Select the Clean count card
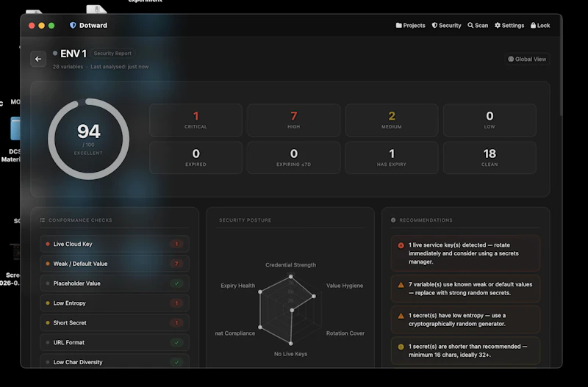This screenshot has height=387, width=588. 490,158
